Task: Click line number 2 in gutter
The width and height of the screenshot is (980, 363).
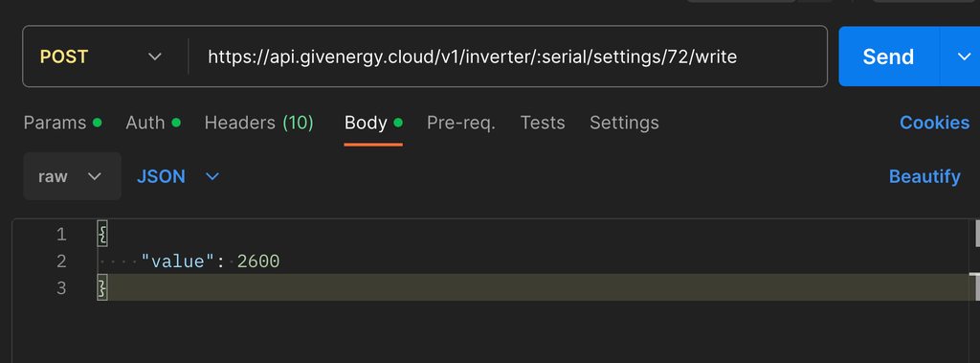Action: [60, 261]
